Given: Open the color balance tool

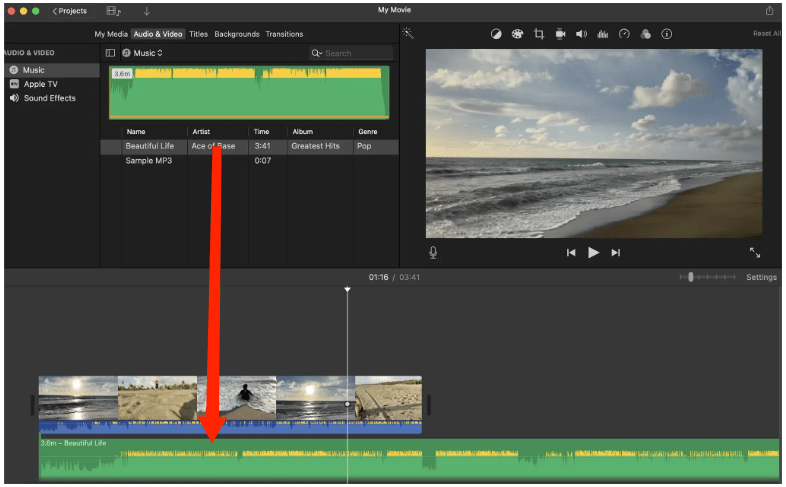Looking at the screenshot, I should pyautogui.click(x=496, y=34).
